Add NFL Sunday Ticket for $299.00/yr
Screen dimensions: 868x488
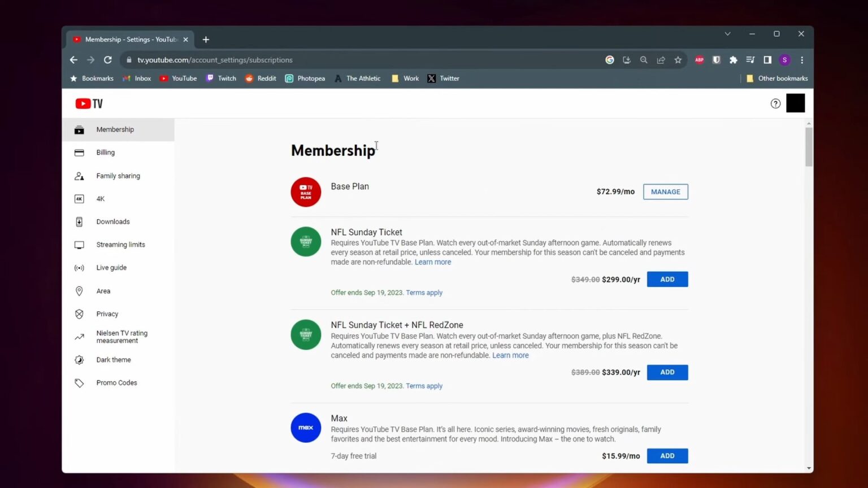coord(667,280)
